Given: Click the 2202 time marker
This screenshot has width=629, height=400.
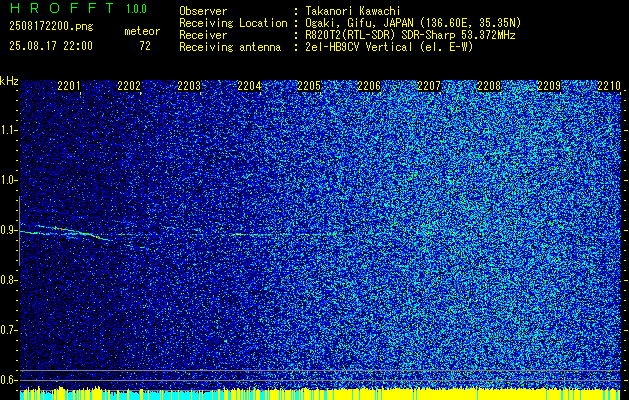Looking at the screenshot, I should pyautogui.click(x=129, y=86).
